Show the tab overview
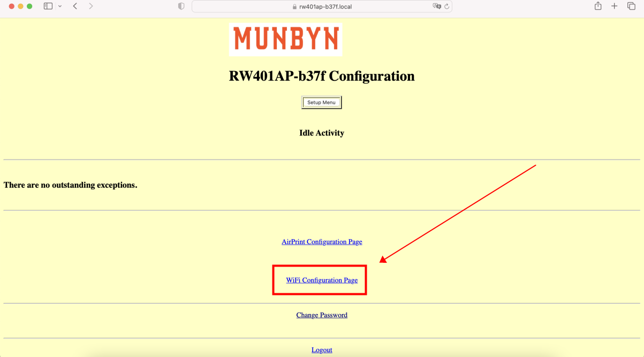The width and height of the screenshot is (644, 357). pyautogui.click(x=631, y=6)
